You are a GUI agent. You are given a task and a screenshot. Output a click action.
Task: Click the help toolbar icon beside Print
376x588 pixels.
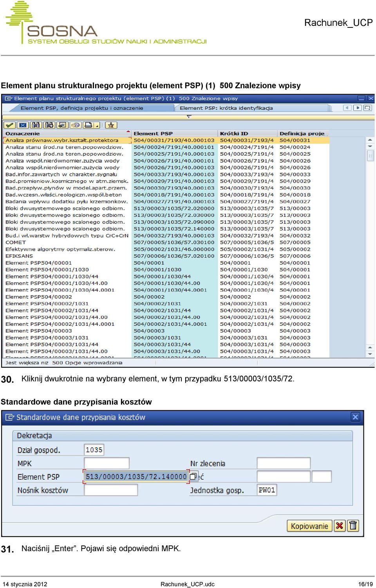[x=75, y=125]
